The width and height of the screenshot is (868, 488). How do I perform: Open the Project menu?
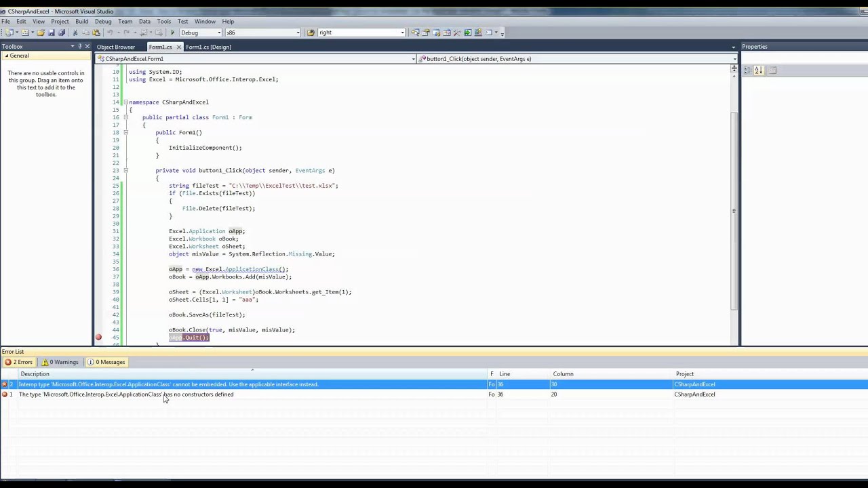[x=60, y=22]
